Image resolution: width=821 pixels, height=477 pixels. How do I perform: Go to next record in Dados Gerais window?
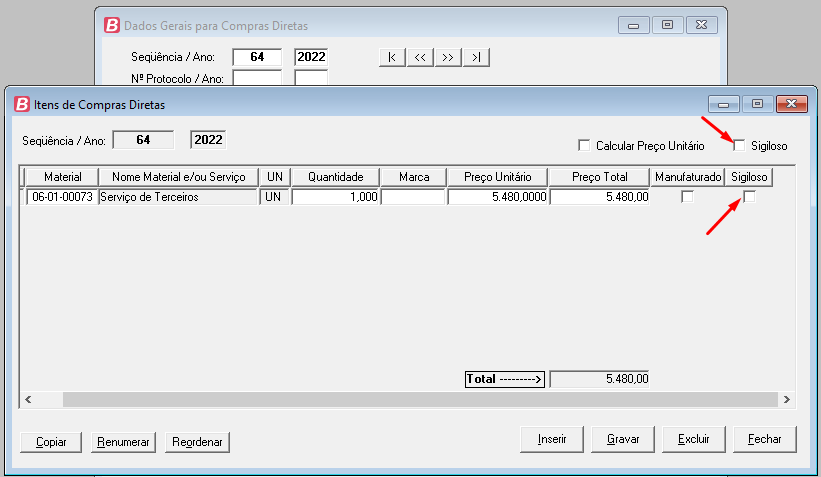[x=448, y=58]
